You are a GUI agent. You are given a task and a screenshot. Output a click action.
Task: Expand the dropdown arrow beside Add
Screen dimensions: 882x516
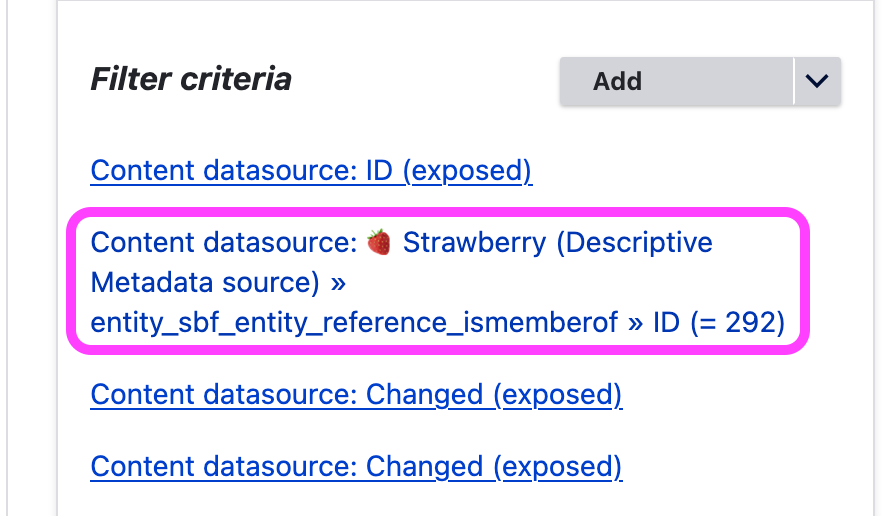[817, 81]
